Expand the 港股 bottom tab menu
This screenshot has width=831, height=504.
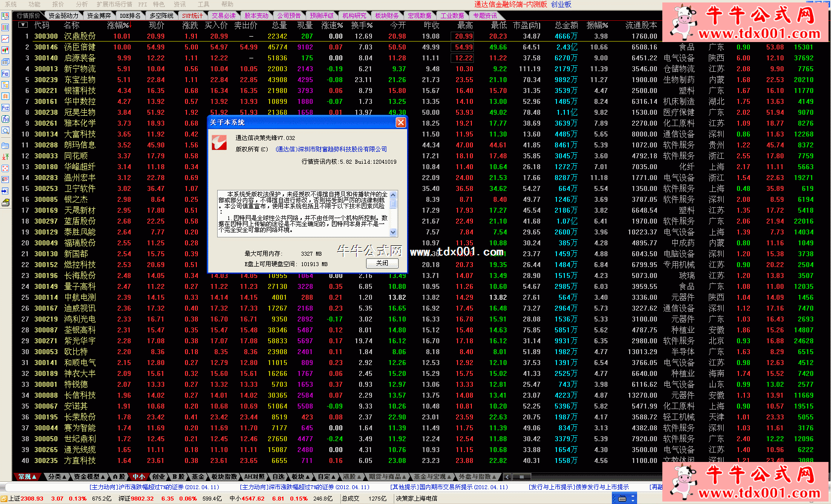pyautogui.click(x=352, y=477)
